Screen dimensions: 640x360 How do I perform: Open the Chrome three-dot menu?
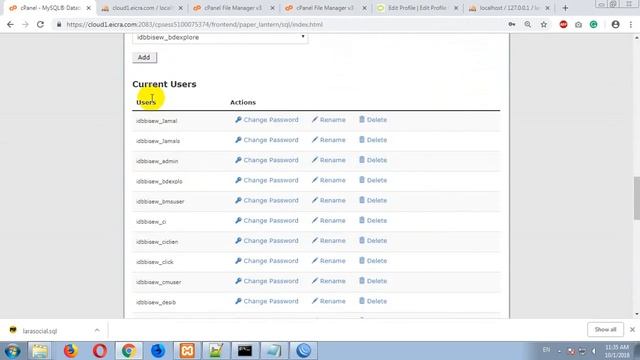(631, 24)
